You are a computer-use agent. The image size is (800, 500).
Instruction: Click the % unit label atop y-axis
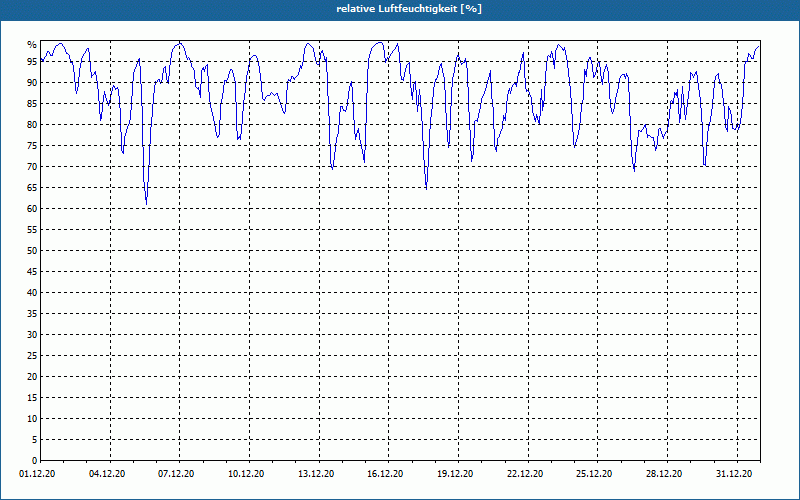(x=32, y=45)
